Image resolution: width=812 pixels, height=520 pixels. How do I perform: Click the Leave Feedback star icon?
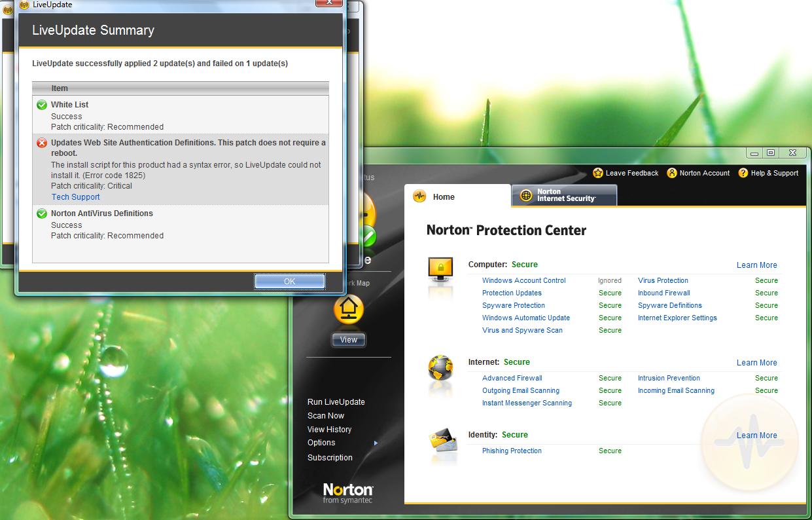(598, 173)
